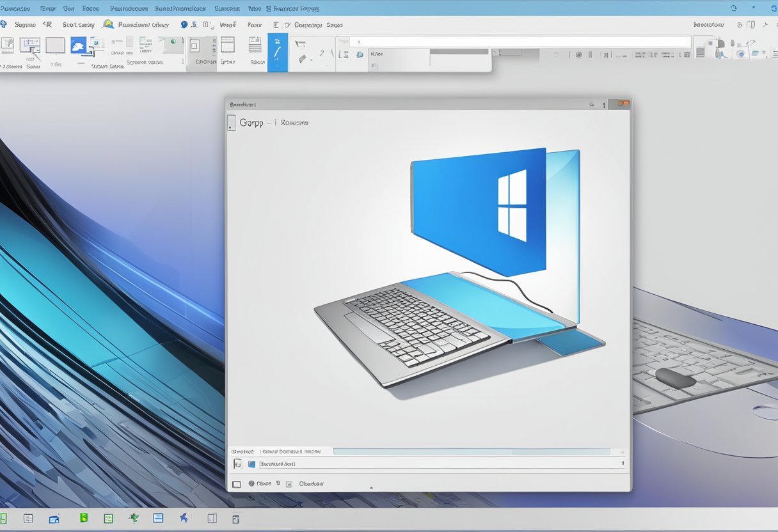Toggle the empty checkbox at dialog bottom-left
The height and width of the screenshot is (532, 778).
(236, 484)
